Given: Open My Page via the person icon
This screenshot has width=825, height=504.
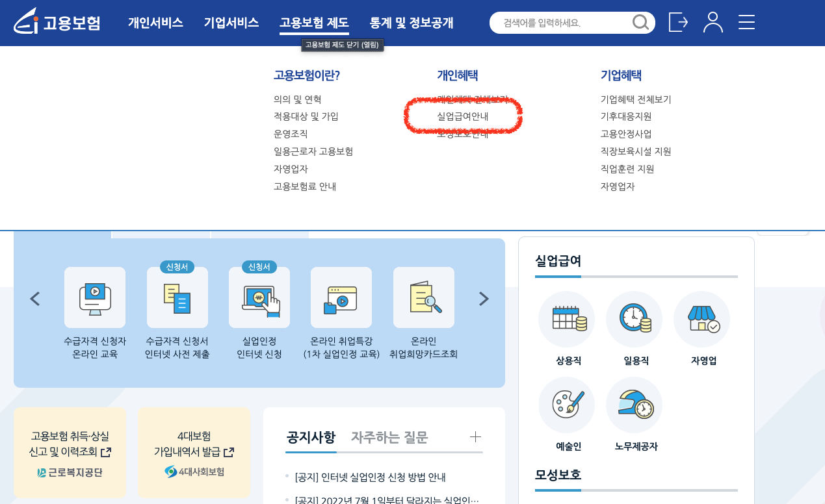Looking at the screenshot, I should tap(713, 22).
